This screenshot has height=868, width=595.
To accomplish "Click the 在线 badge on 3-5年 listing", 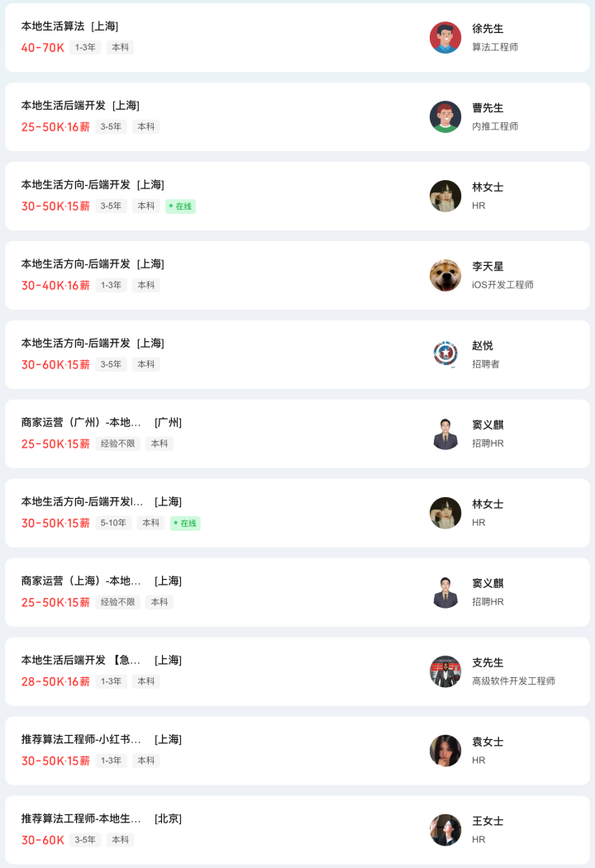I will [180, 206].
